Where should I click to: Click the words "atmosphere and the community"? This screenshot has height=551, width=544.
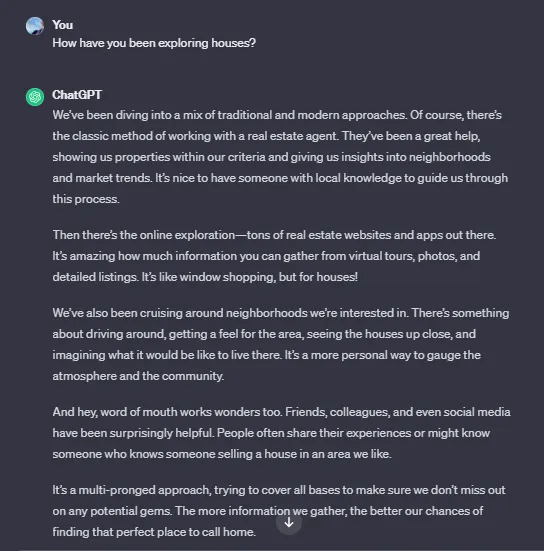click(x=138, y=376)
